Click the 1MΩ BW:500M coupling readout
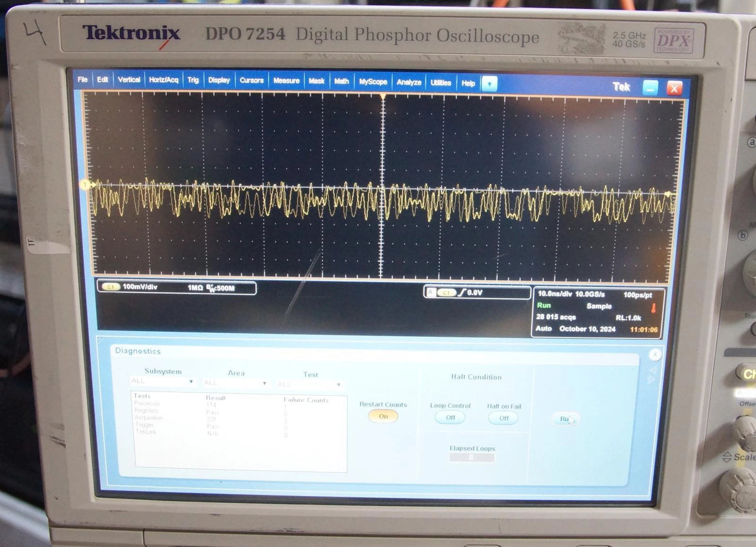The width and height of the screenshot is (756, 547). 211,288
